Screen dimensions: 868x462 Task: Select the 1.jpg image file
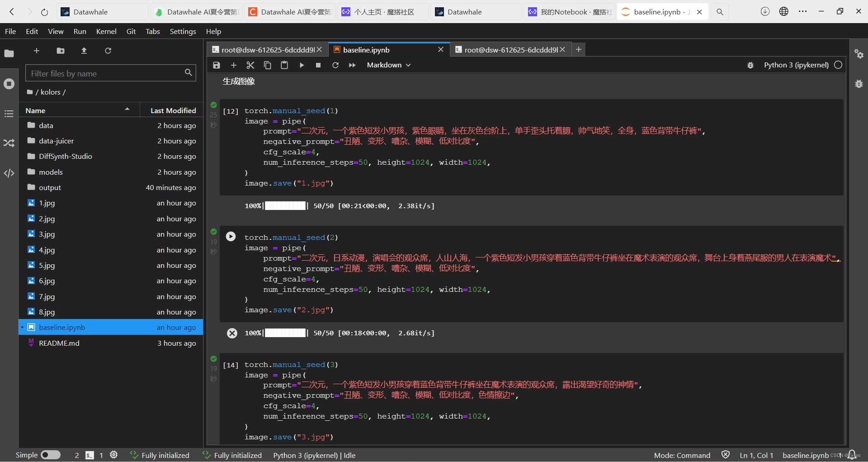111,203
